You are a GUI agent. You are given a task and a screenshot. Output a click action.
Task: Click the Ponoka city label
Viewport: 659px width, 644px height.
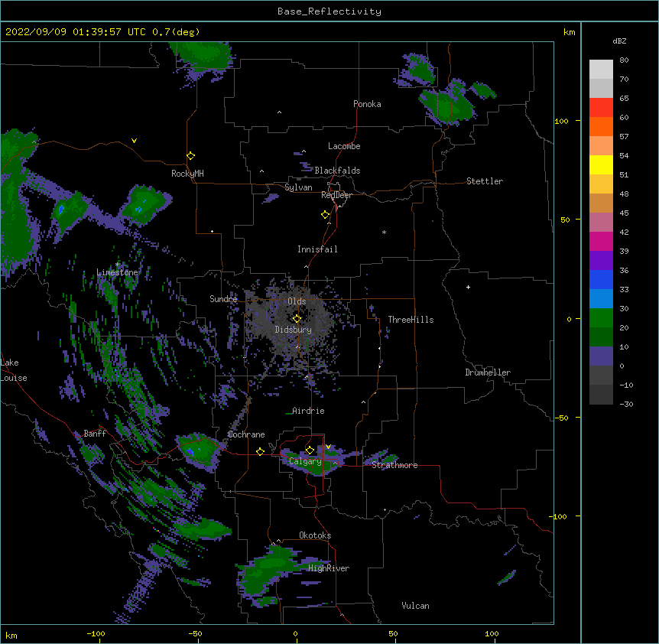tap(367, 104)
